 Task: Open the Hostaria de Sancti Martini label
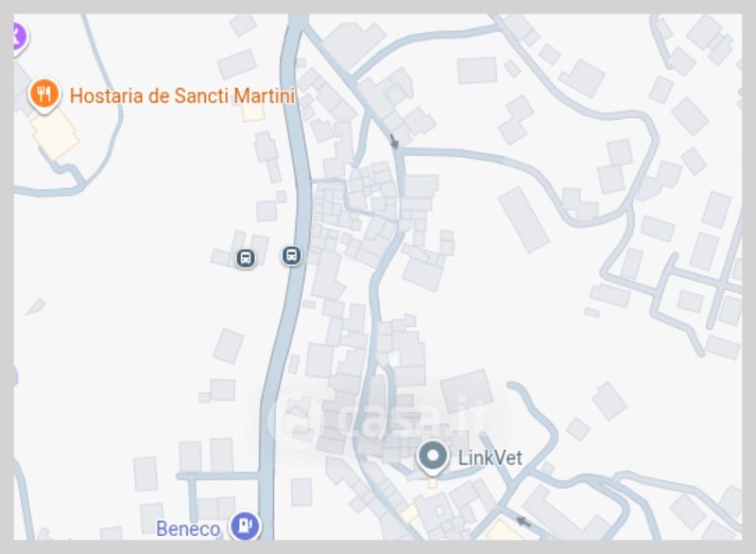pyautogui.click(x=182, y=95)
